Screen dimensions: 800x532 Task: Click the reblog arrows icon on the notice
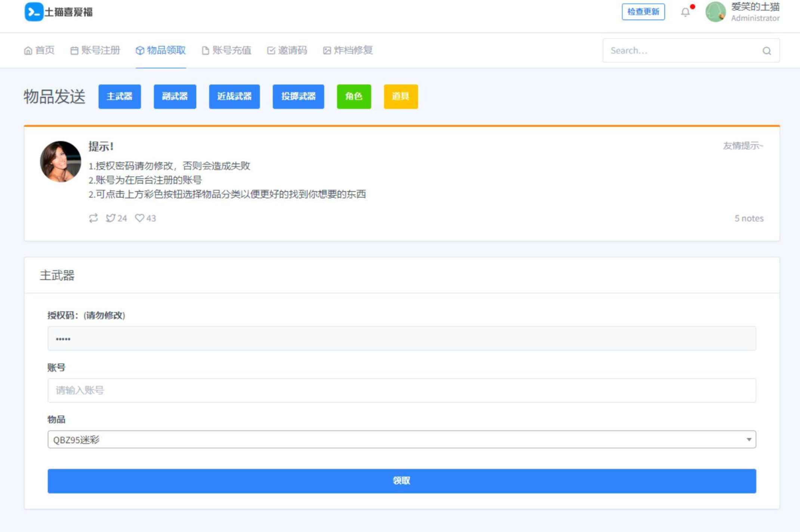point(93,218)
